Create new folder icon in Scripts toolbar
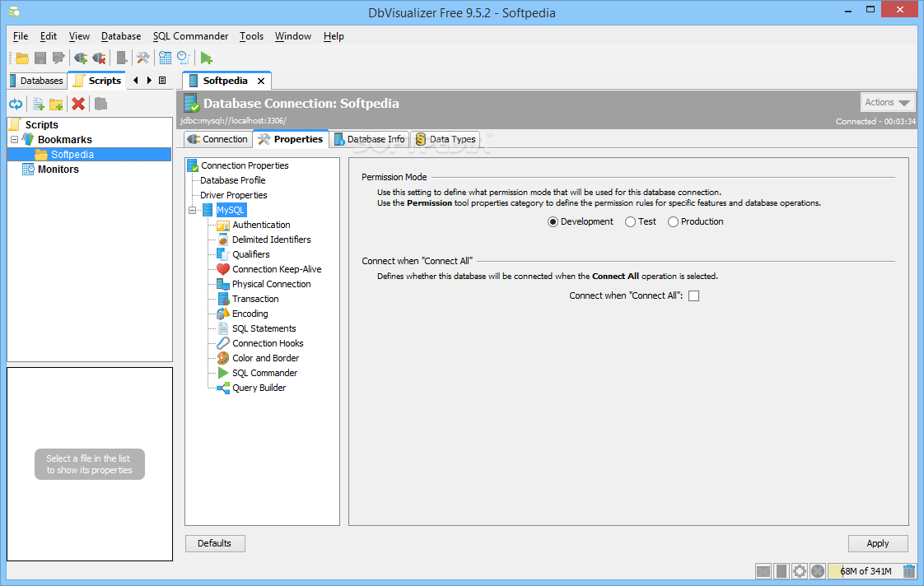The image size is (924, 586). [x=56, y=105]
